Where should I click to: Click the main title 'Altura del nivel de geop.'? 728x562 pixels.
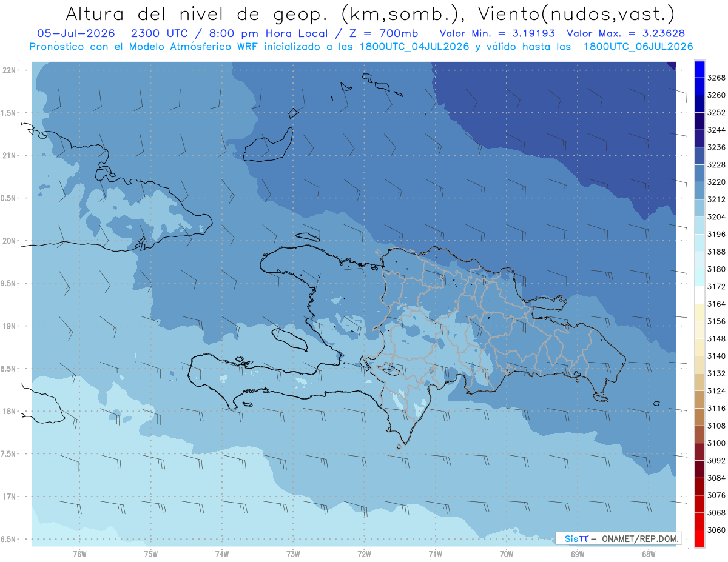tap(197, 13)
